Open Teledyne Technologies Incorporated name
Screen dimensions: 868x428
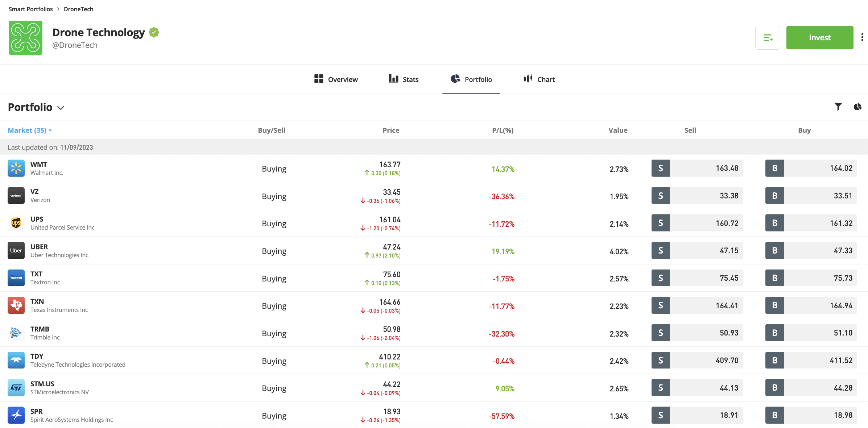point(78,365)
